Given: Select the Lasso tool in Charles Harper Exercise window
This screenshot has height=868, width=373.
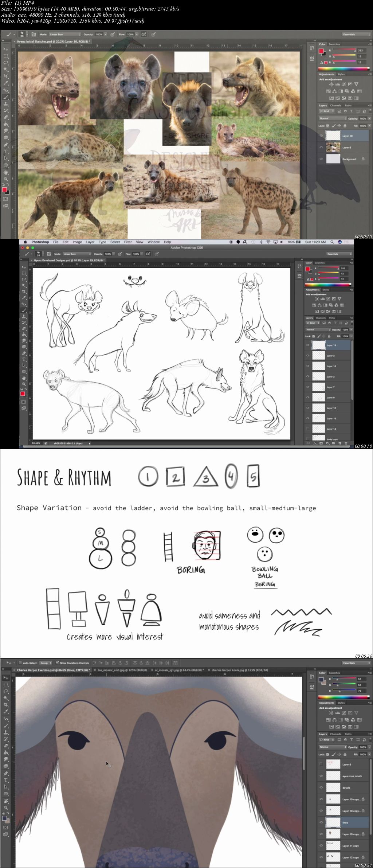Looking at the screenshot, I should pos(6,691).
